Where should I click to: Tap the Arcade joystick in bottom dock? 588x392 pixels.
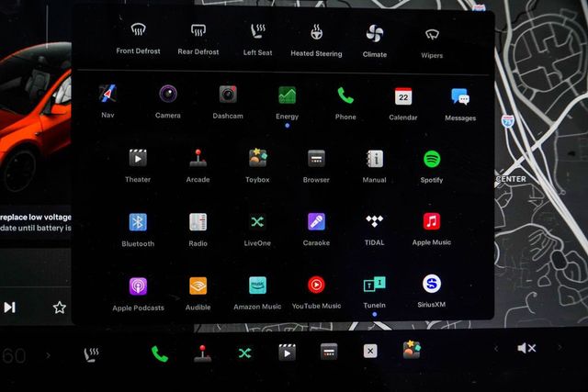tap(202, 353)
